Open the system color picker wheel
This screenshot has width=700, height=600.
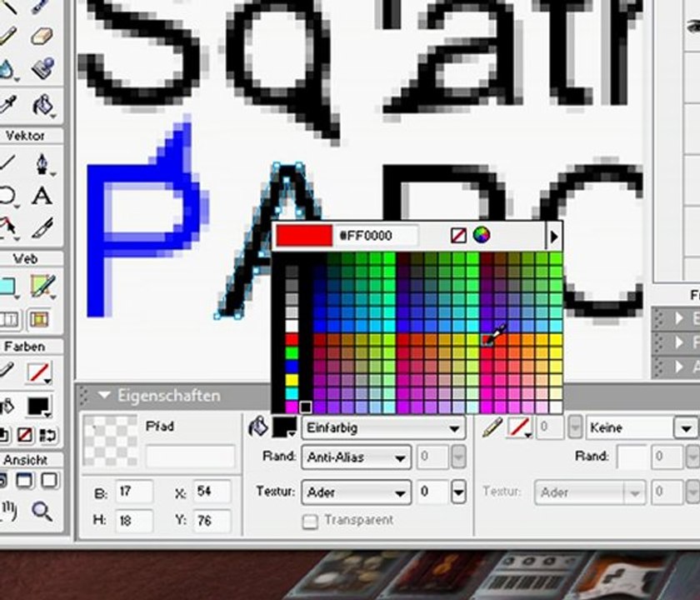482,235
